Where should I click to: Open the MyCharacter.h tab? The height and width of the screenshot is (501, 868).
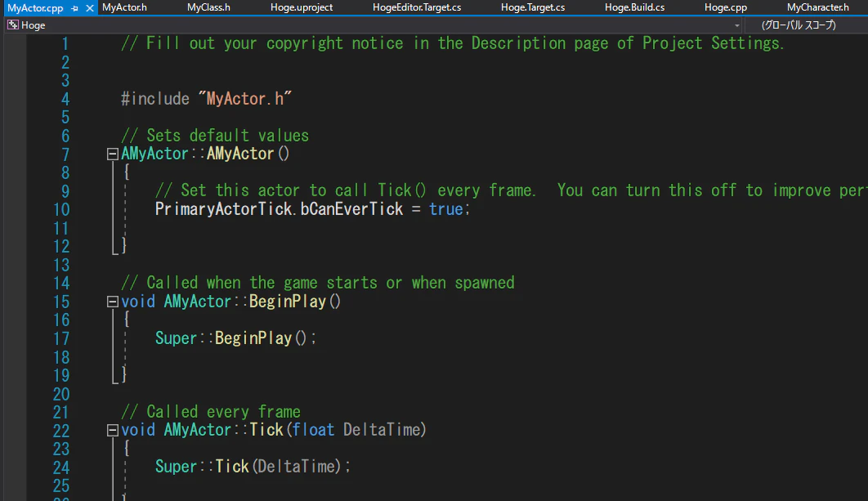coord(818,7)
